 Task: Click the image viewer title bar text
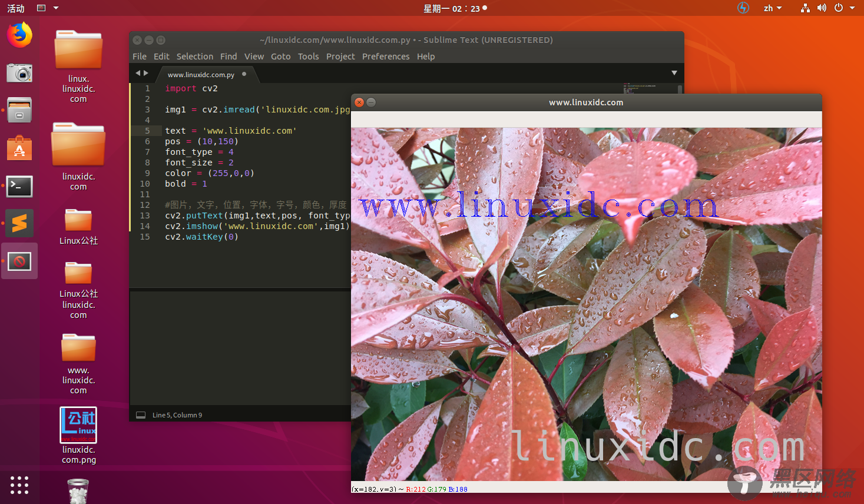[x=586, y=102]
